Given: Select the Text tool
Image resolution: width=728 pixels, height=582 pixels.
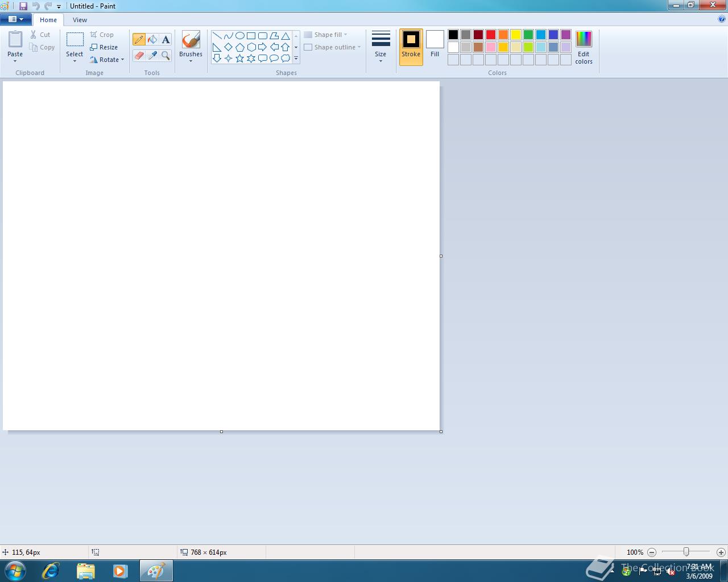Looking at the screenshot, I should pyautogui.click(x=166, y=39).
